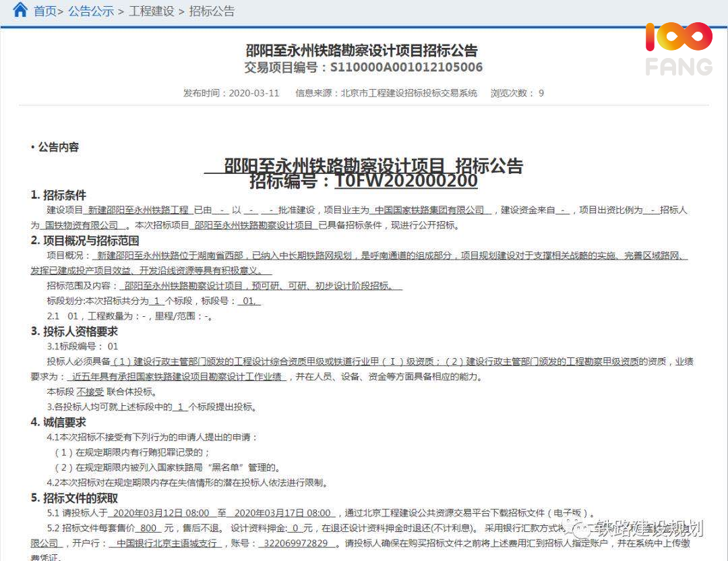
Task: Click the home icon in breadcrumb
Action: pyautogui.click(x=20, y=9)
